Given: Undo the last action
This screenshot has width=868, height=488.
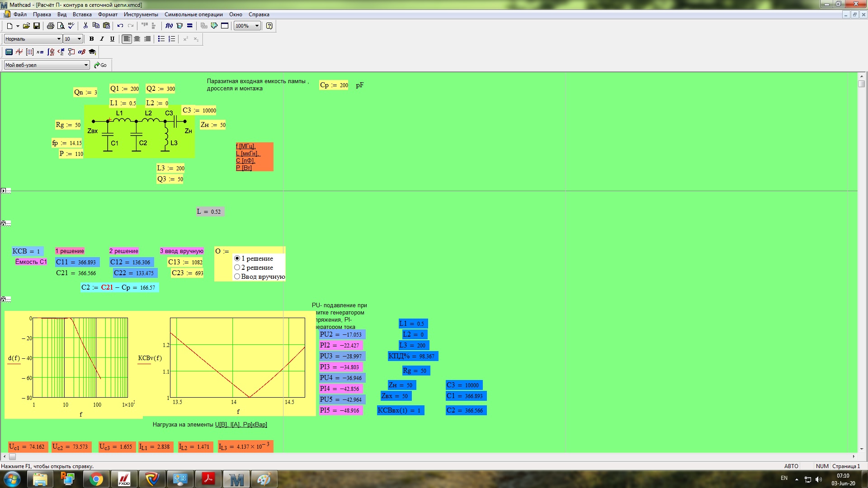Looking at the screenshot, I should click(x=120, y=26).
